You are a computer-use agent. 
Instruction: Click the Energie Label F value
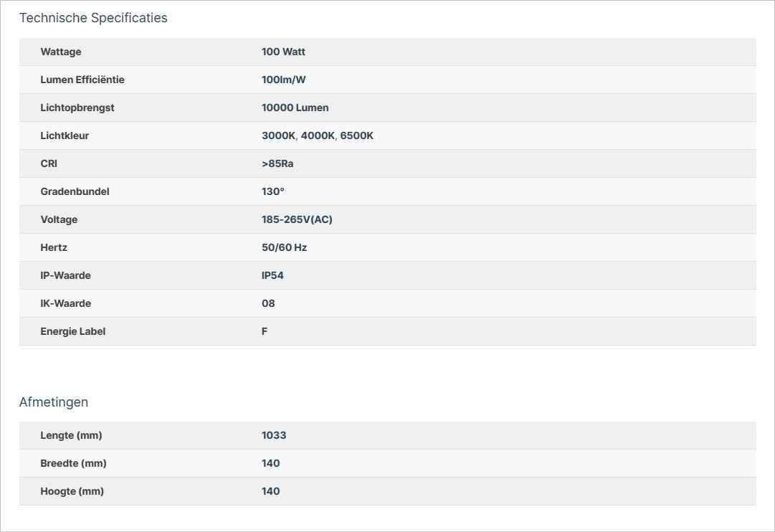(x=265, y=331)
